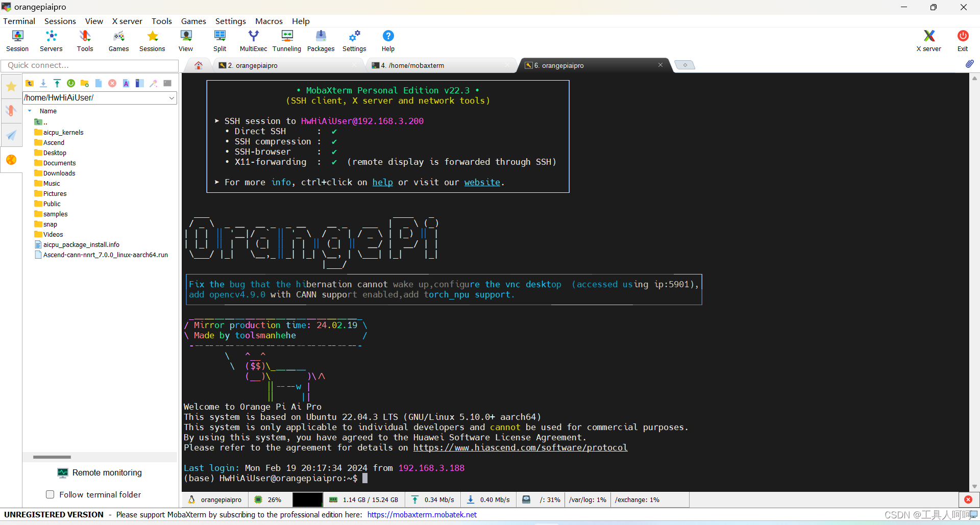This screenshot has width=980, height=525.
Task: Click the SFTP two-pane layout icon
Action: pyautogui.click(x=140, y=83)
